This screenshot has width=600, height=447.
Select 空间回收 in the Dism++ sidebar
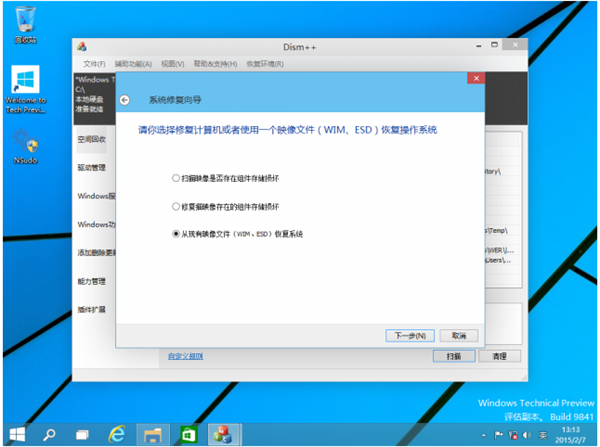tap(91, 139)
